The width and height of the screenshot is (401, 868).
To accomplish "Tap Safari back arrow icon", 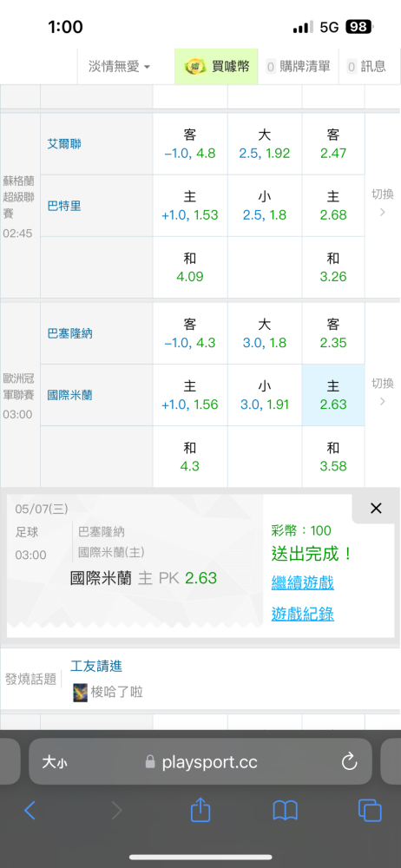I will [x=30, y=811].
